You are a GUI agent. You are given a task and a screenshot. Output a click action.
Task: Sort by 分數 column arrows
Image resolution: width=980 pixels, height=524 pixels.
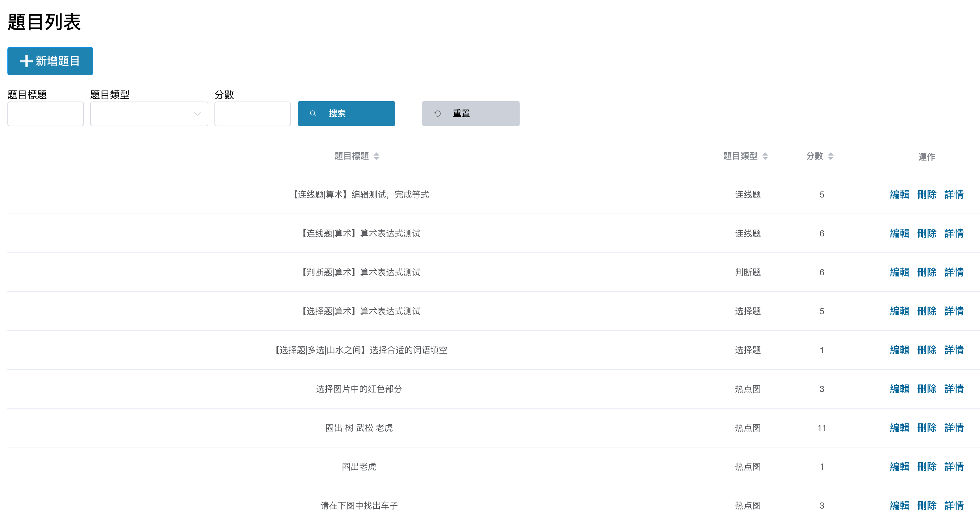(830, 156)
